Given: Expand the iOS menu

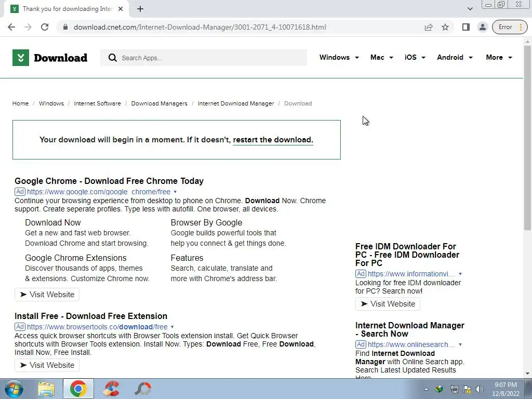Looking at the screenshot, I should [415, 57].
